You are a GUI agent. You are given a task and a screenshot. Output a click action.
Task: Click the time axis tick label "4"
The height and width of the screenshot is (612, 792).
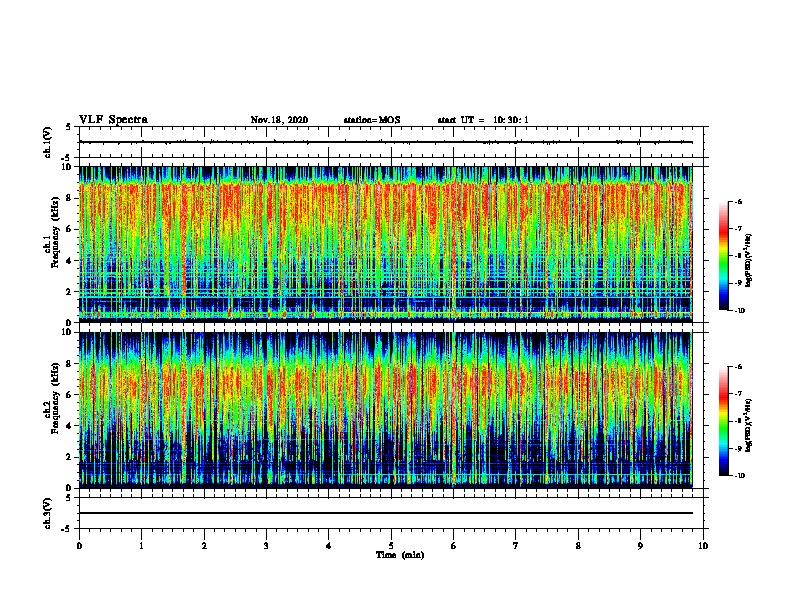pos(329,546)
